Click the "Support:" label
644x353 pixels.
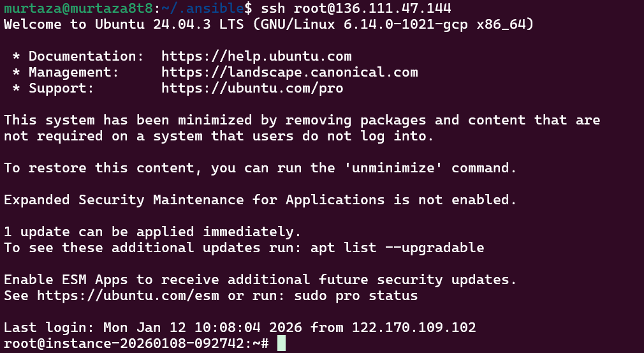61,88
